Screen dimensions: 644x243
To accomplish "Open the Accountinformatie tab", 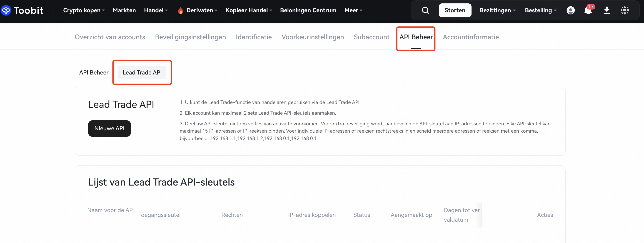I will (x=470, y=37).
